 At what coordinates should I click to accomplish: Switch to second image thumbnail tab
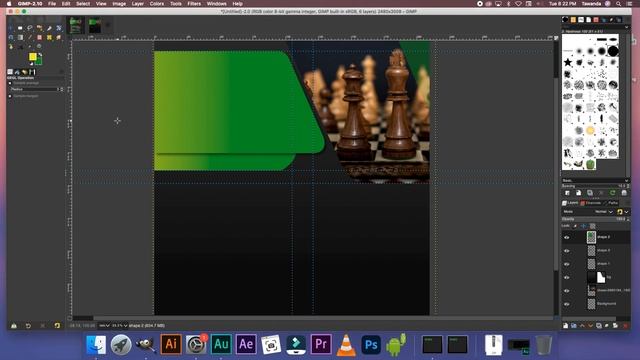[x=95, y=25]
